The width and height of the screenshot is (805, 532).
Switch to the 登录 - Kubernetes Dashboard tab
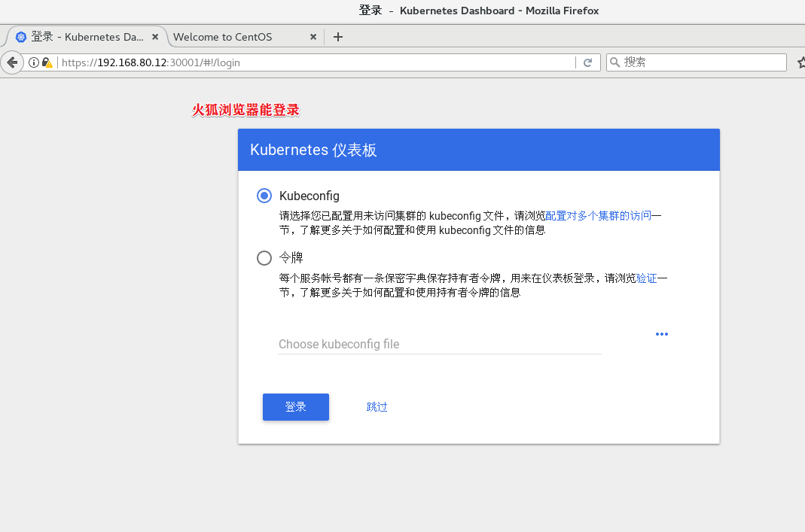(87, 37)
